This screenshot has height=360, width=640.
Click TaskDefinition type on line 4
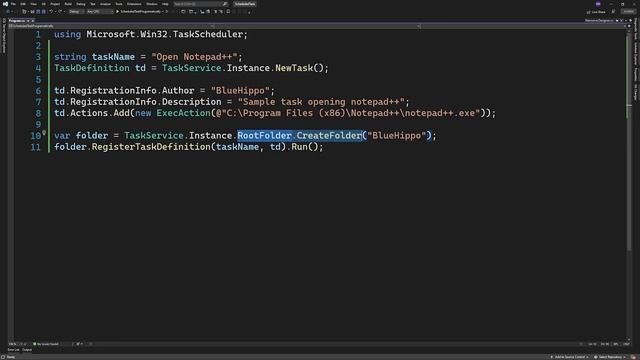[92, 68]
